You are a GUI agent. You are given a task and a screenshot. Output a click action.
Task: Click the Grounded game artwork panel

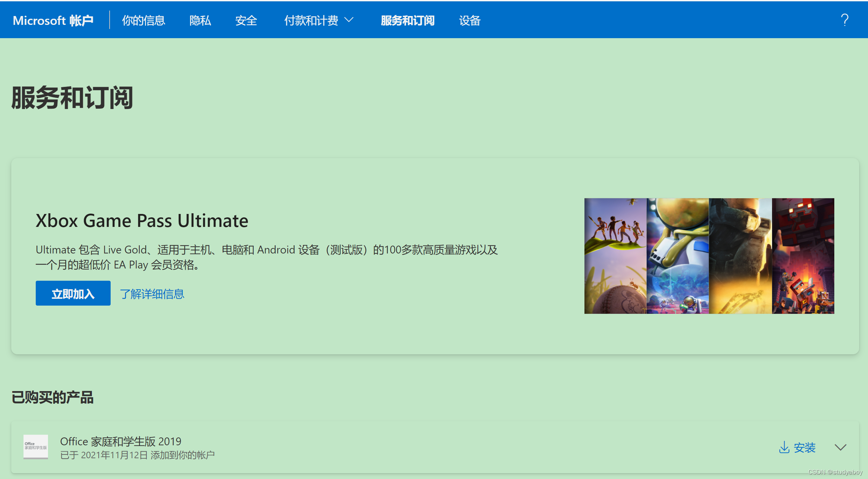coord(615,256)
